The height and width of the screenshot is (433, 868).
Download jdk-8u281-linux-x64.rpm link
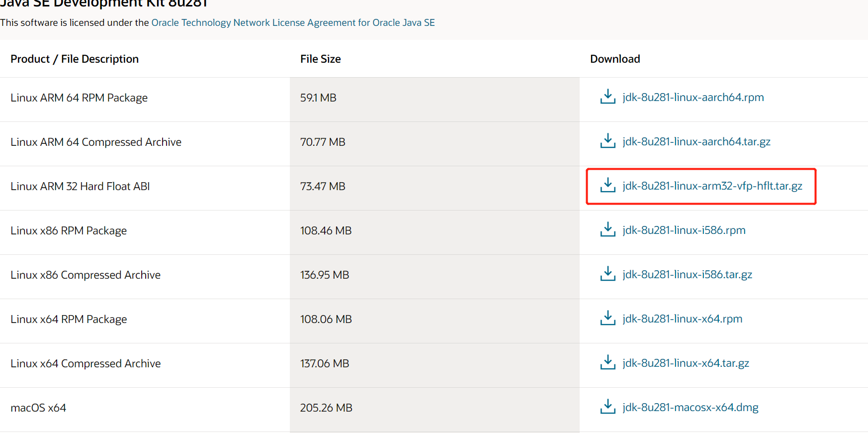tap(682, 319)
